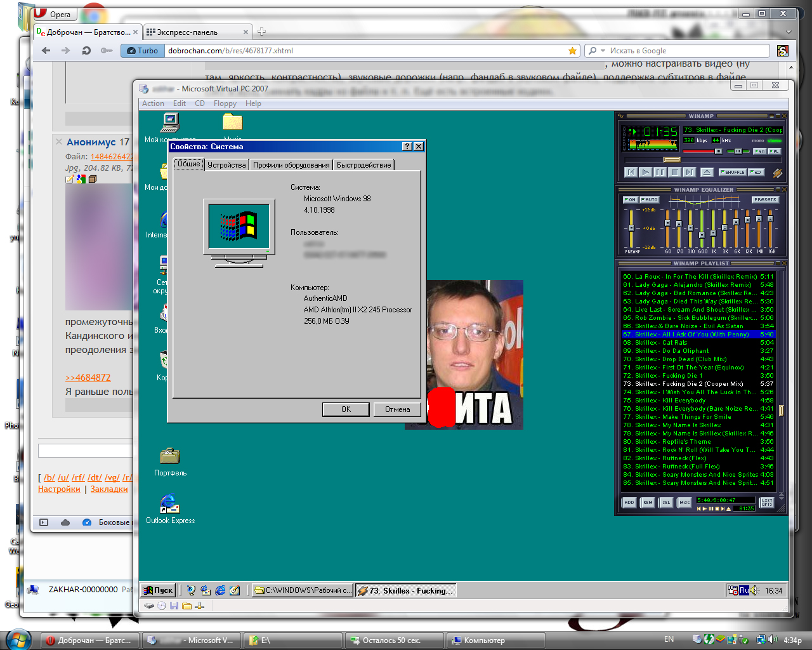Turn the equalizer ON button off
The height and width of the screenshot is (650, 812).
(630, 199)
